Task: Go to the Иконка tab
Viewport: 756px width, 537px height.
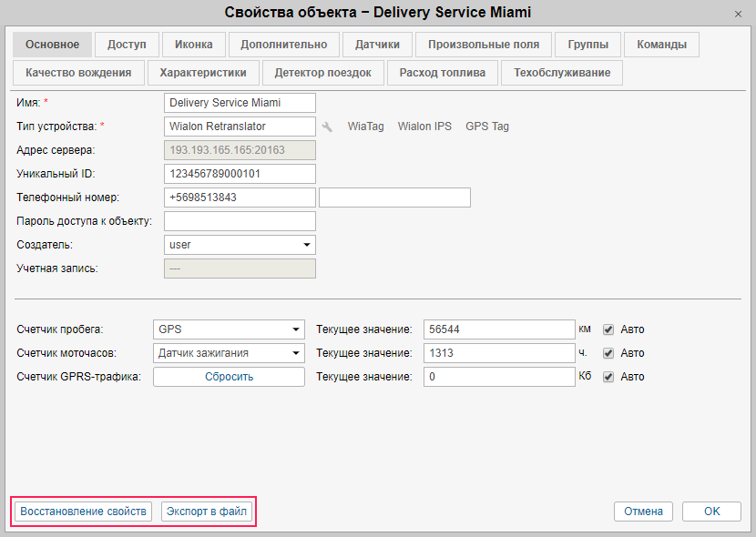Action: (x=194, y=45)
